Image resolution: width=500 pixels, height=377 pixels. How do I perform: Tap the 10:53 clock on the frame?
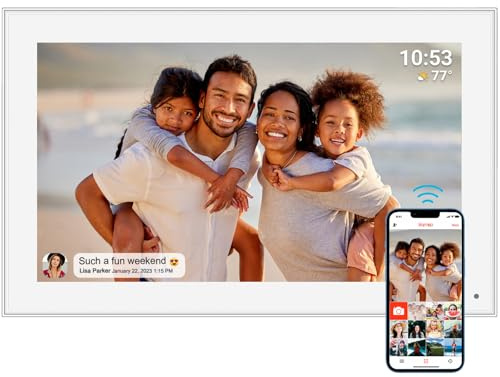[x=426, y=58]
